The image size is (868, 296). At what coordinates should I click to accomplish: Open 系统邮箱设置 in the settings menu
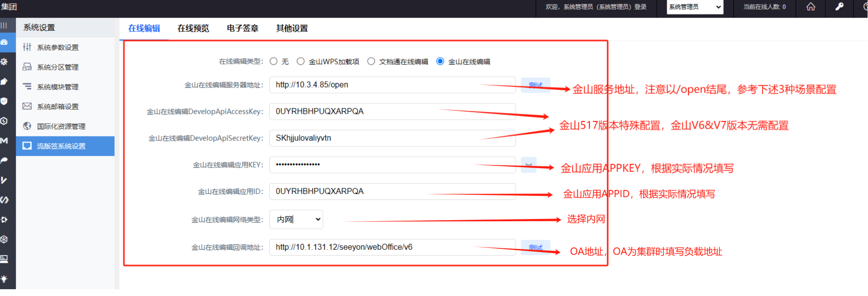[65, 107]
